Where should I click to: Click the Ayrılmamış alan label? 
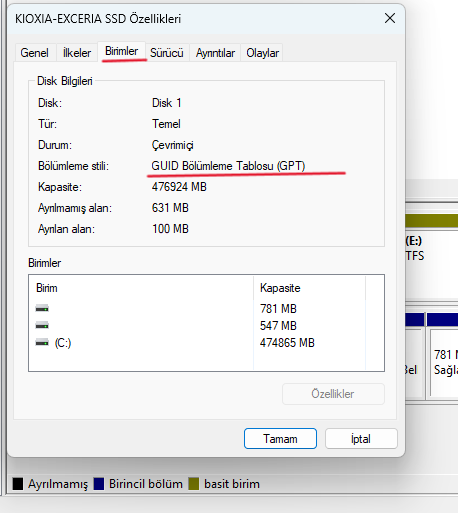pyautogui.click(x=75, y=208)
